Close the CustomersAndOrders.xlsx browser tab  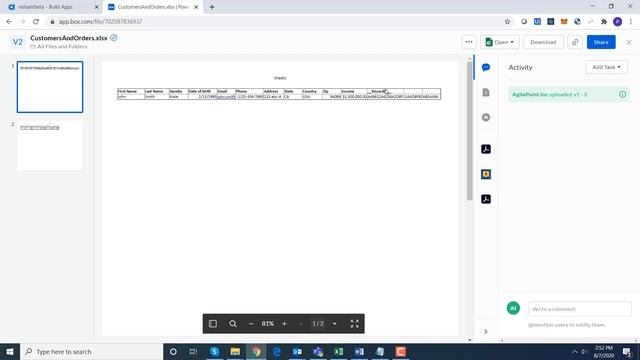[x=196, y=7]
